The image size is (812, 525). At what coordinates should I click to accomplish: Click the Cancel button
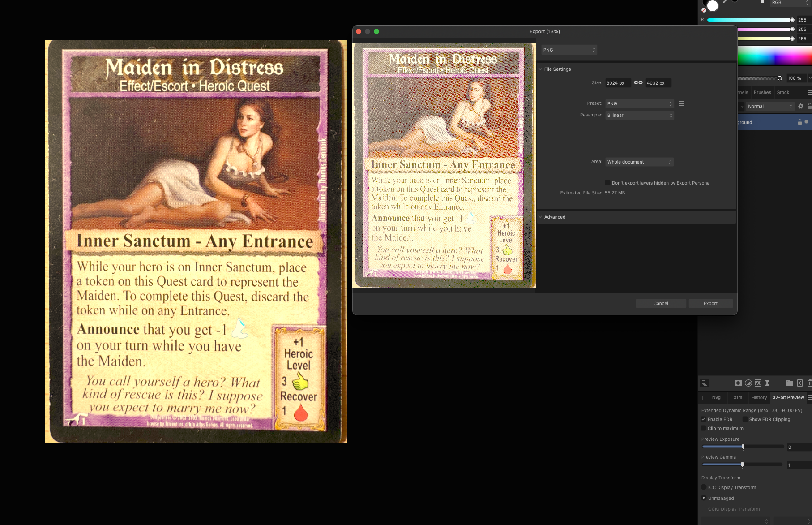[661, 303]
